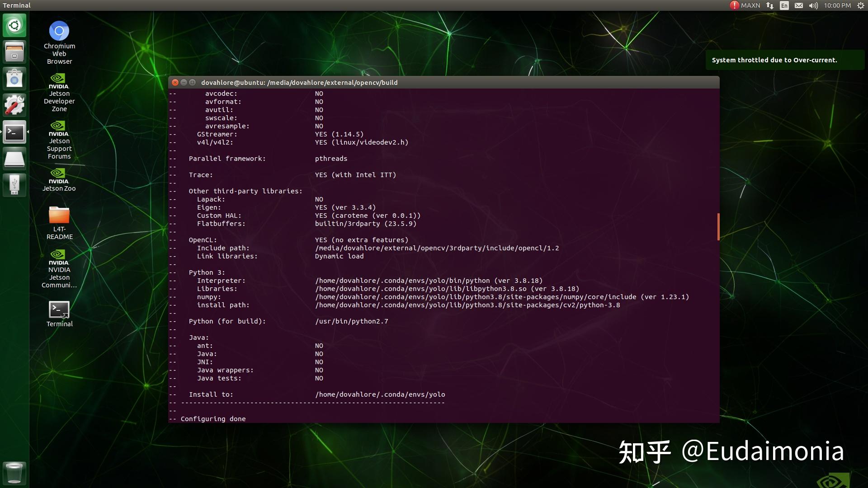Open external drive icon in launcher

point(14,159)
